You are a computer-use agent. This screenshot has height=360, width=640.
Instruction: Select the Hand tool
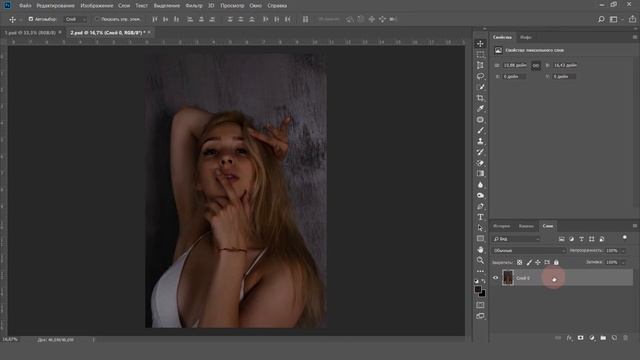point(480,249)
